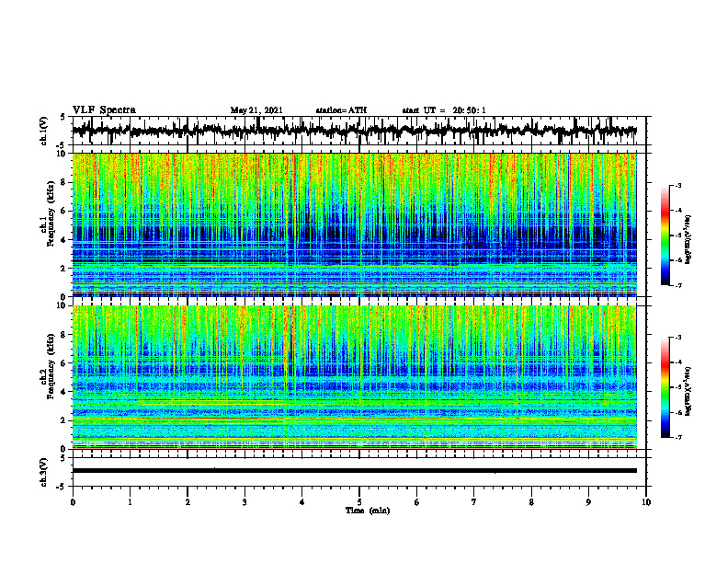Select the date "May 21, 2021"
The image size is (728, 563).
coord(256,110)
